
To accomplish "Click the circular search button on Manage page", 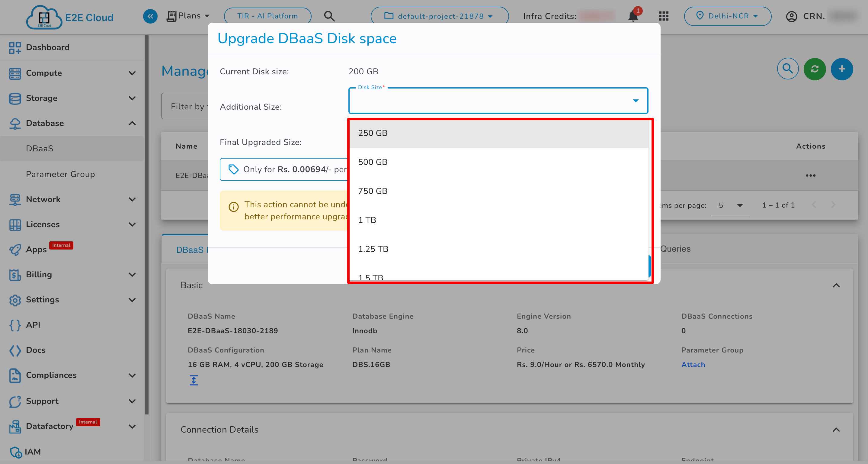I will (x=787, y=69).
